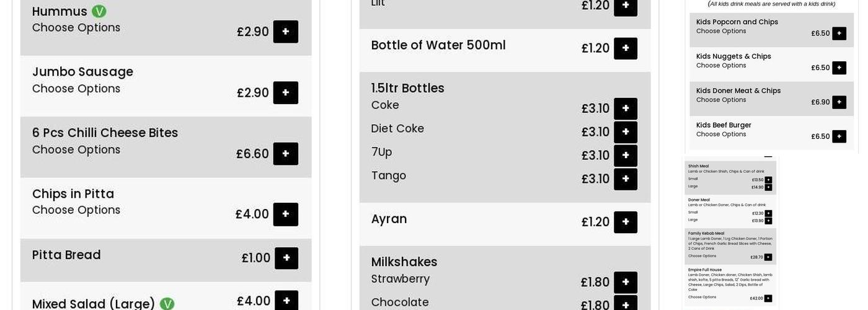Add Kids Beef Burger meal
868x310 pixels.
pos(839,136)
